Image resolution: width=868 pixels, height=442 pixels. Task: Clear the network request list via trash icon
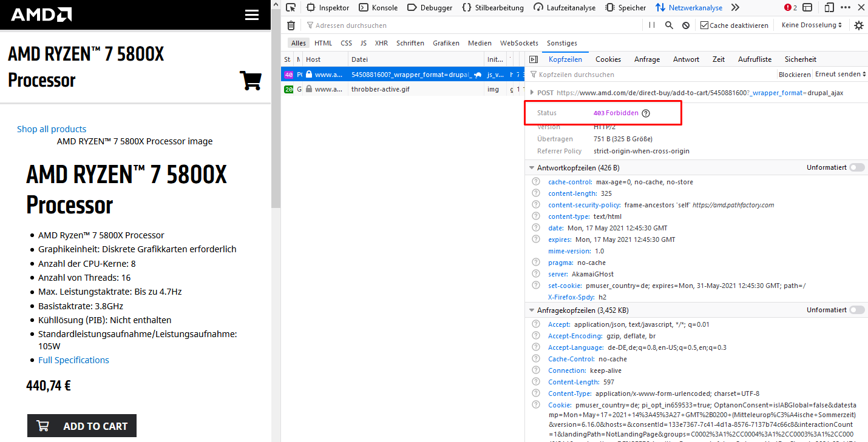[291, 25]
